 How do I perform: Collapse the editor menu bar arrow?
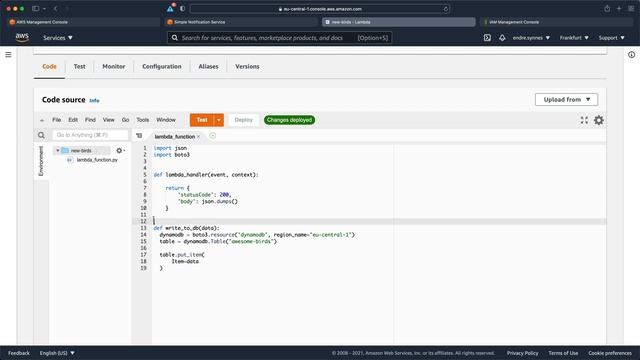42,120
